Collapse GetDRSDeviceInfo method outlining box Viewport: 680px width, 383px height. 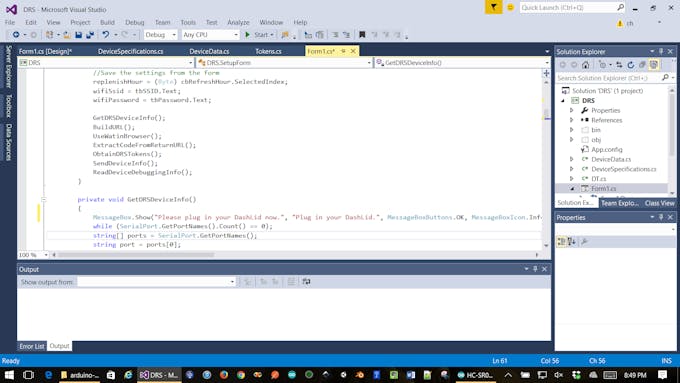click(44, 200)
